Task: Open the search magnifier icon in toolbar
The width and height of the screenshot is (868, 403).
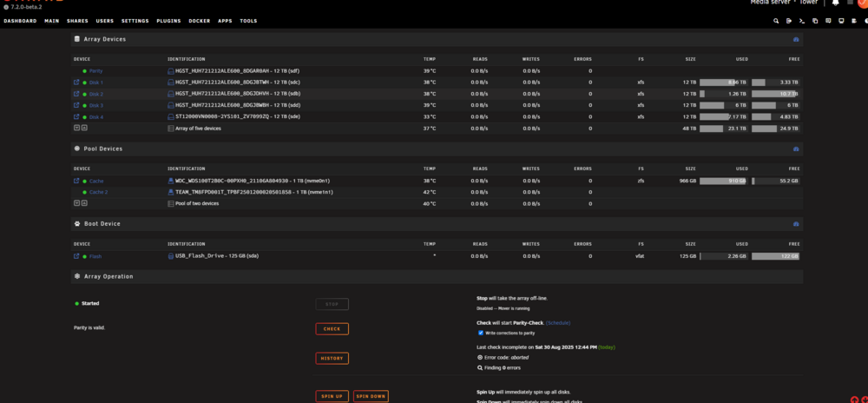Action: tap(776, 21)
